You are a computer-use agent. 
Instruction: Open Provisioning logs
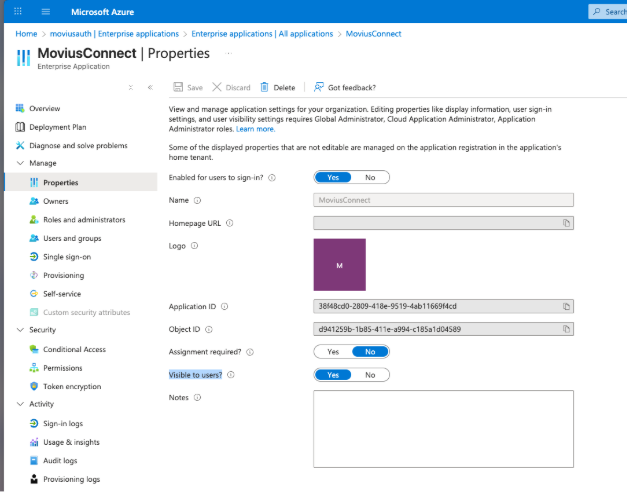72,479
